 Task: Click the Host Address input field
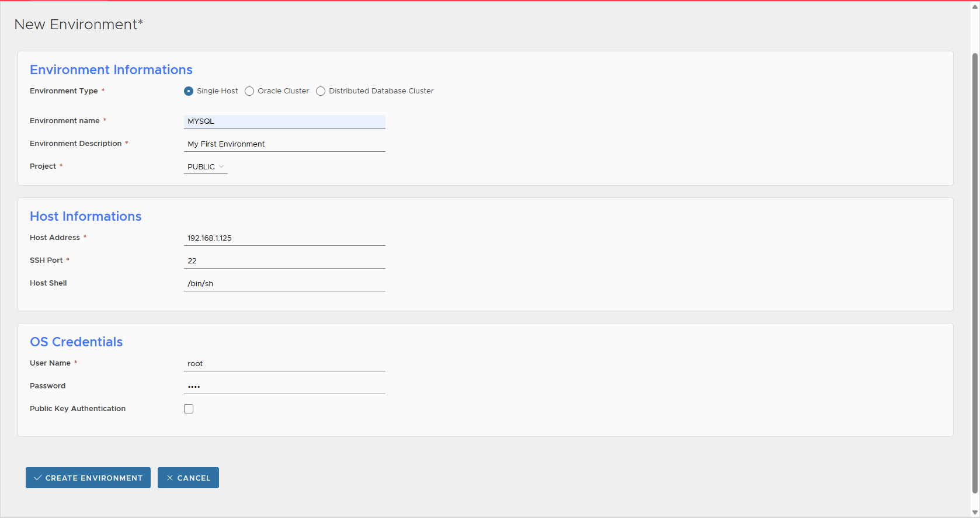click(284, 238)
